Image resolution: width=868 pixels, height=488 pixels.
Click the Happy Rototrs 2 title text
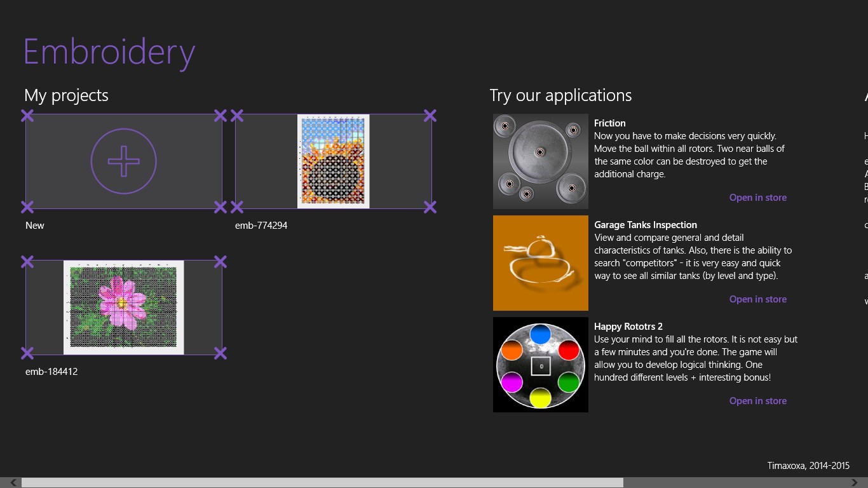(628, 327)
